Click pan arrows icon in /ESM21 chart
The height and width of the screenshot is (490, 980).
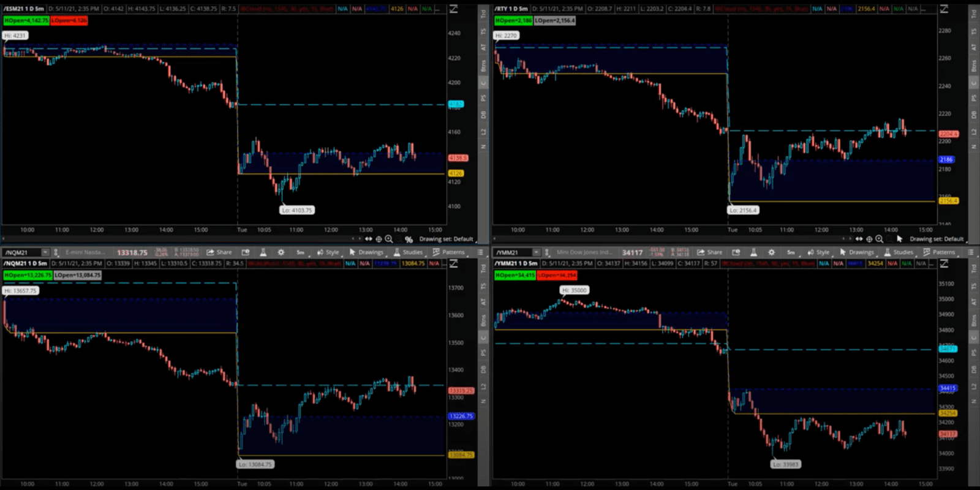point(369,239)
